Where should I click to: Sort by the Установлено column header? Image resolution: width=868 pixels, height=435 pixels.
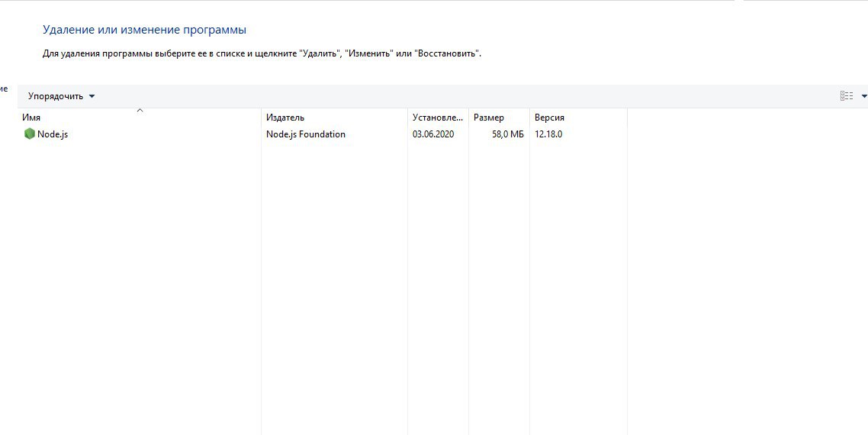tap(438, 118)
